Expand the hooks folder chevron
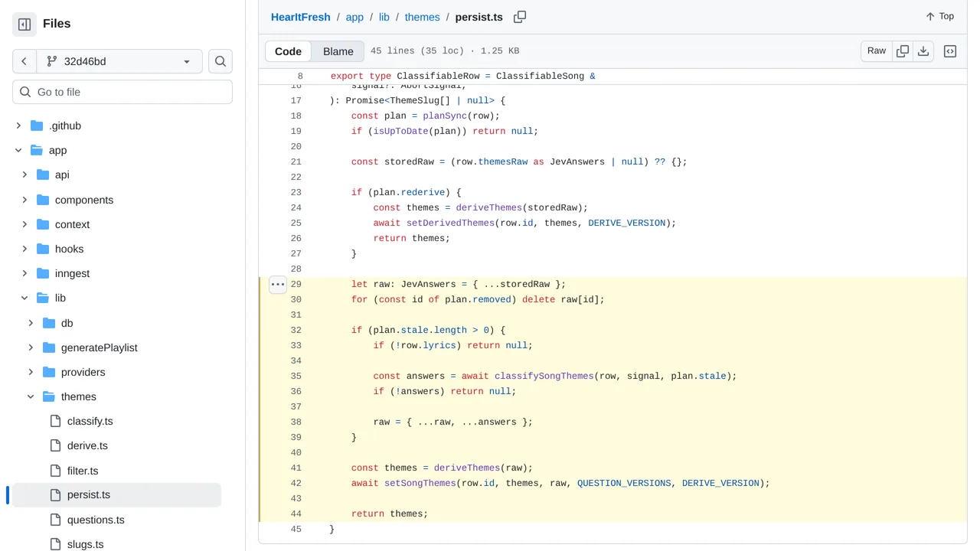980x551 pixels. tap(24, 249)
